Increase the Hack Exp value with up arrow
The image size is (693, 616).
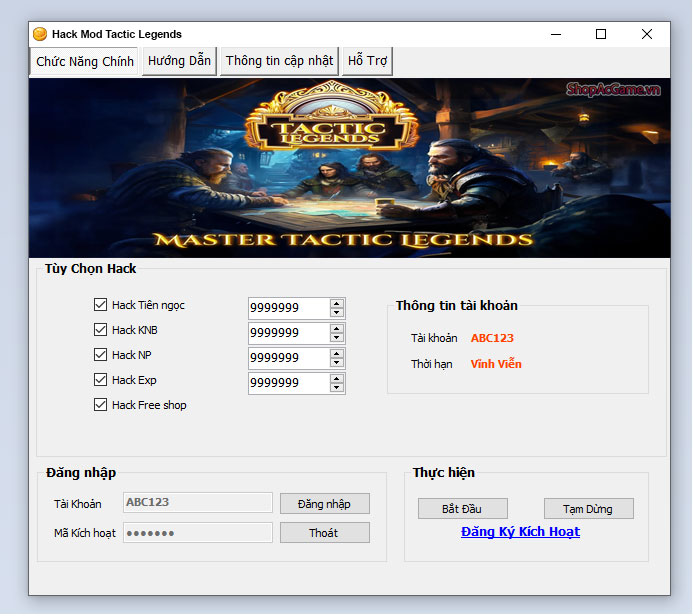coord(337,379)
